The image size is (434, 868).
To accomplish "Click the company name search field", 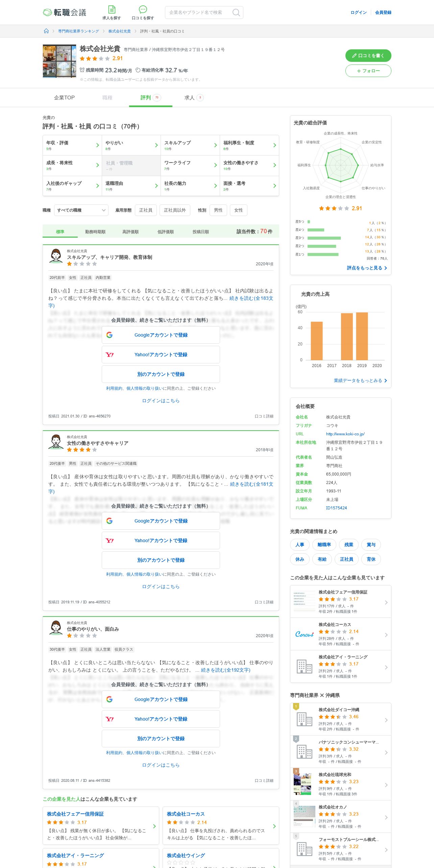I will pyautogui.click(x=204, y=13).
